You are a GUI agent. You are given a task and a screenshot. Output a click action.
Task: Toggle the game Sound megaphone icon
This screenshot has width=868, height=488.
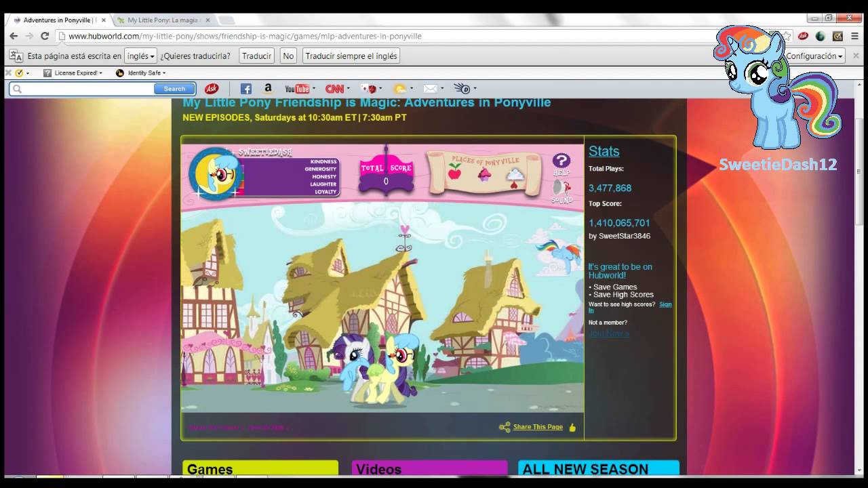(561, 188)
